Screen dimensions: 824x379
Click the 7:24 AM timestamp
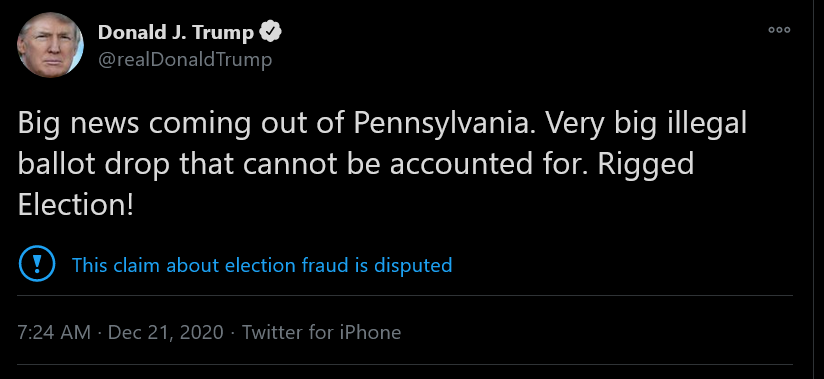pyautogui.click(x=54, y=332)
